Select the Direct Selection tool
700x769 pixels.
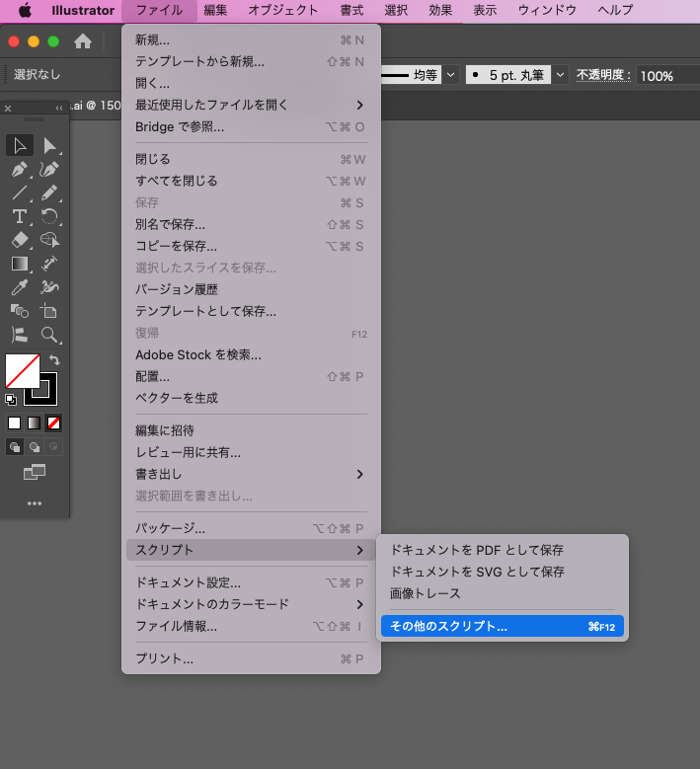point(49,146)
